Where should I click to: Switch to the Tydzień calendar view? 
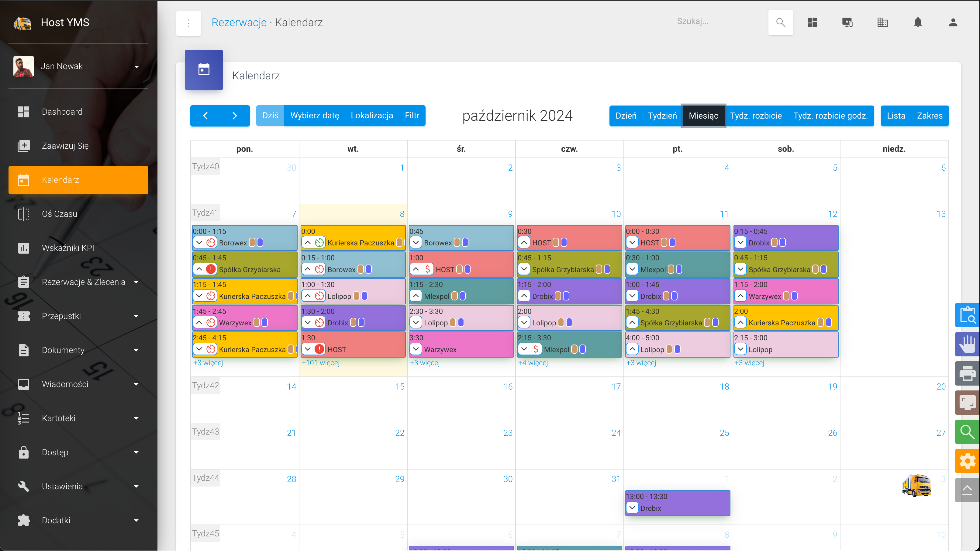(x=662, y=116)
